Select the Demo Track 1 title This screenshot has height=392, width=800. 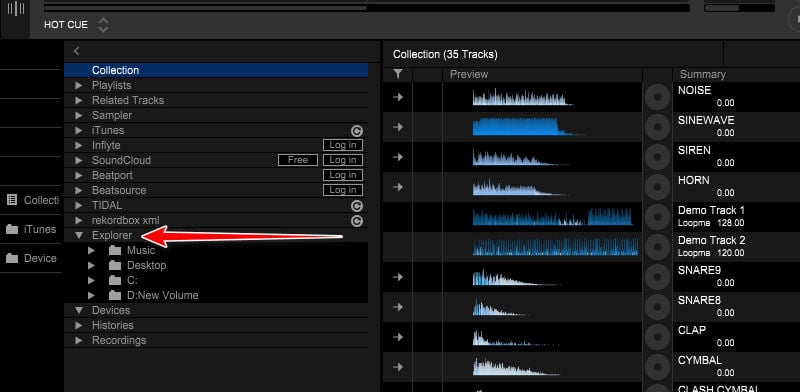point(711,210)
